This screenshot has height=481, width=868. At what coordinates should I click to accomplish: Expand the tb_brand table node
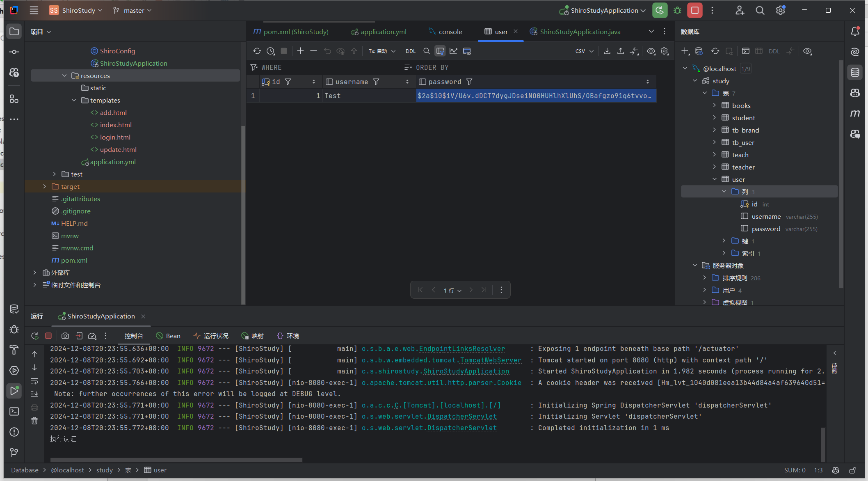(714, 130)
